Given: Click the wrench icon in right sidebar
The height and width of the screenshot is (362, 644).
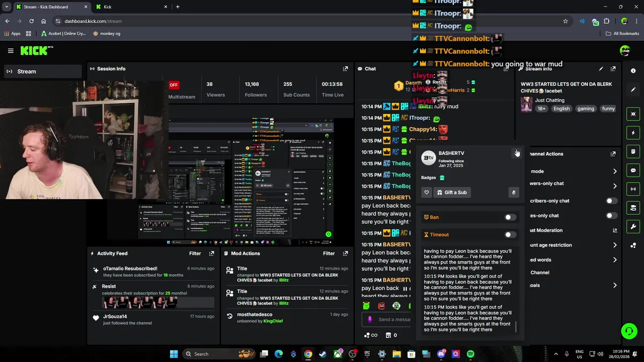Looking at the screenshot, I should click(633, 227).
